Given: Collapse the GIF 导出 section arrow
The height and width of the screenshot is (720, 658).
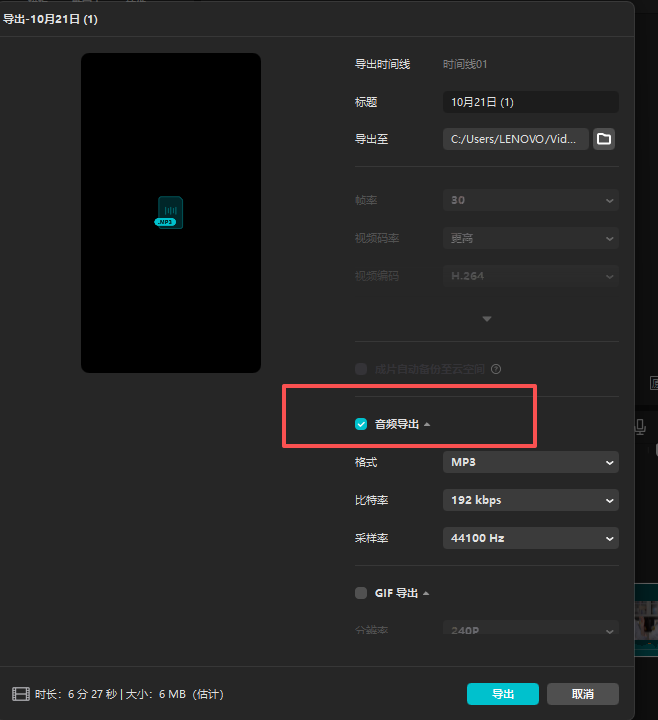Looking at the screenshot, I should [426, 593].
